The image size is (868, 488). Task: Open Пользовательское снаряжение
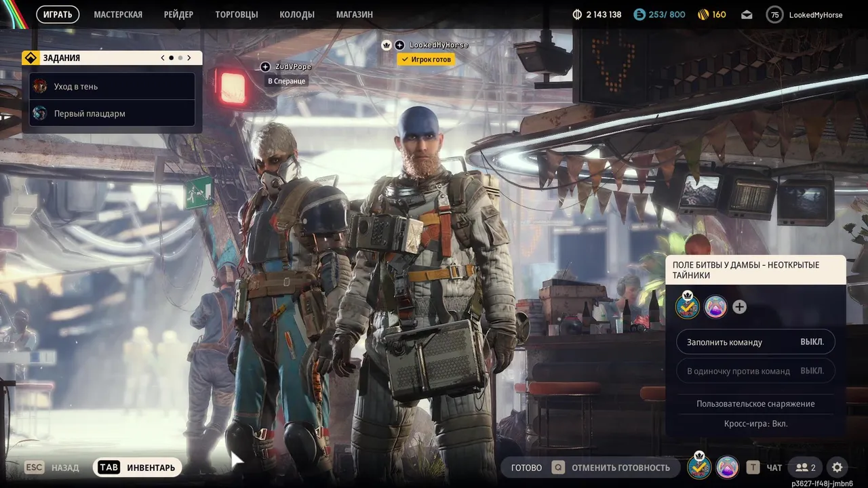755,403
